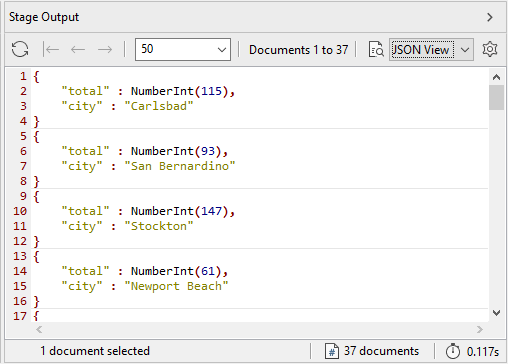Go to previous page arrow
Image resolution: width=508 pixels, height=364 pixels.
[78, 50]
